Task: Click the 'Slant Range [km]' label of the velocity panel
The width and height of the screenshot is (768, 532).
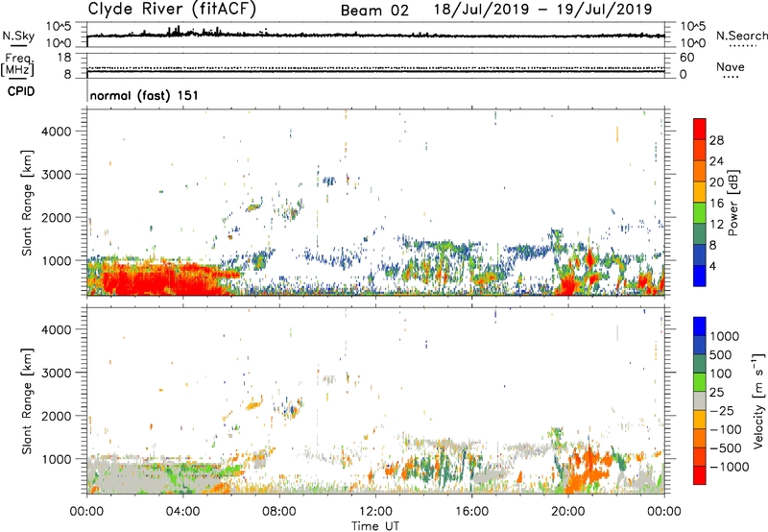Action: coord(27,400)
